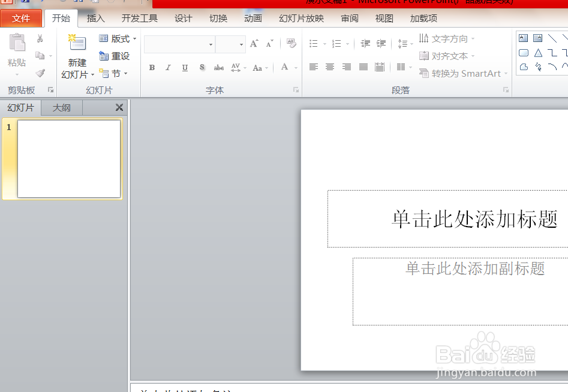Toggle strikethrough formatting
This screenshot has width=568, height=392.
point(219,68)
